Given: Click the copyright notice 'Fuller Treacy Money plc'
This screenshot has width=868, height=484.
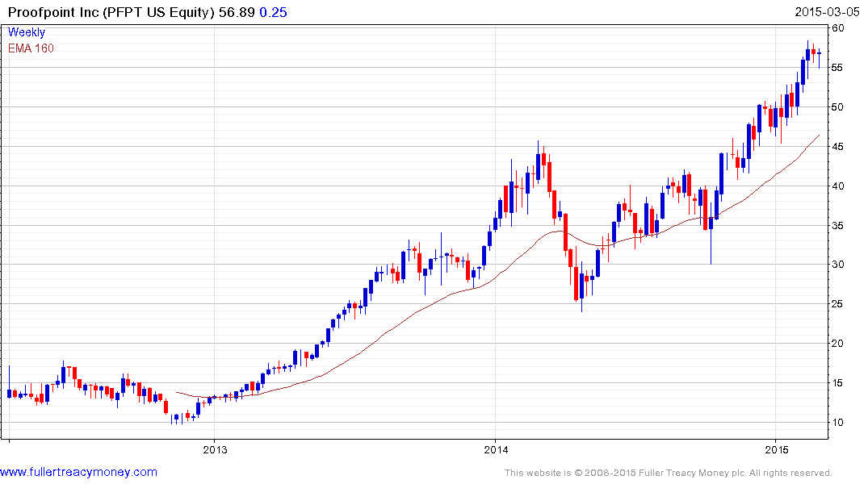Looking at the screenshot, I should pos(691,473).
